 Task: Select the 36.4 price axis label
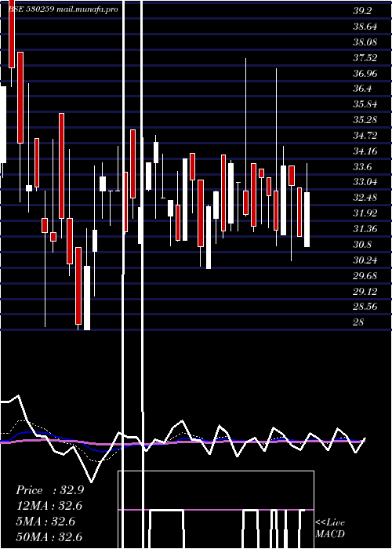tap(362, 89)
